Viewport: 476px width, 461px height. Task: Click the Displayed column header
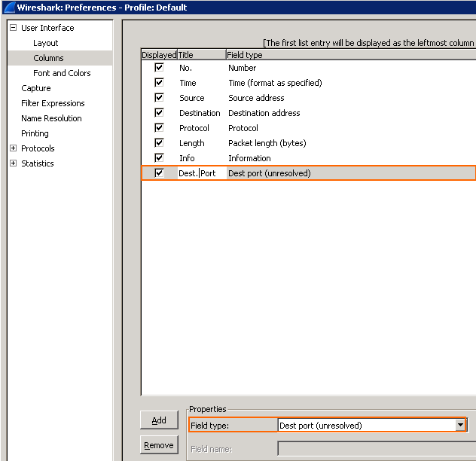[159, 55]
